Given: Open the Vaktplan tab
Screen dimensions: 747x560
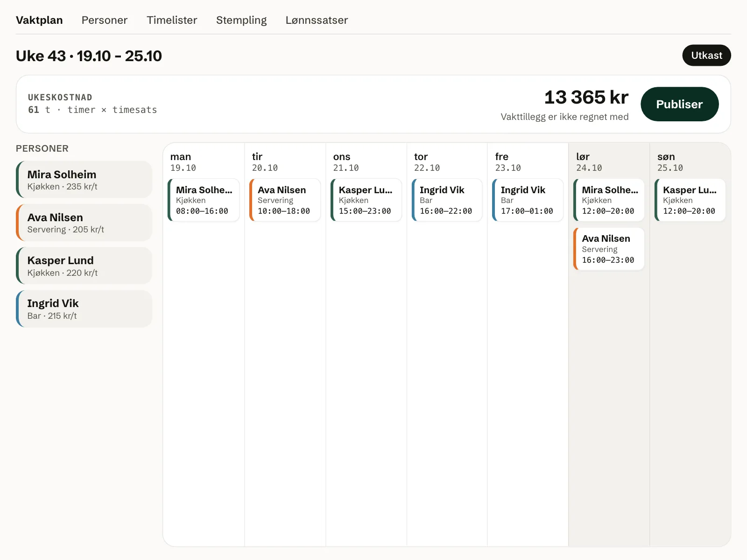Looking at the screenshot, I should (39, 20).
